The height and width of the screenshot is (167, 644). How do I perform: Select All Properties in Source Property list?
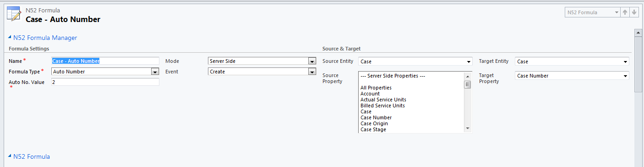376,88
